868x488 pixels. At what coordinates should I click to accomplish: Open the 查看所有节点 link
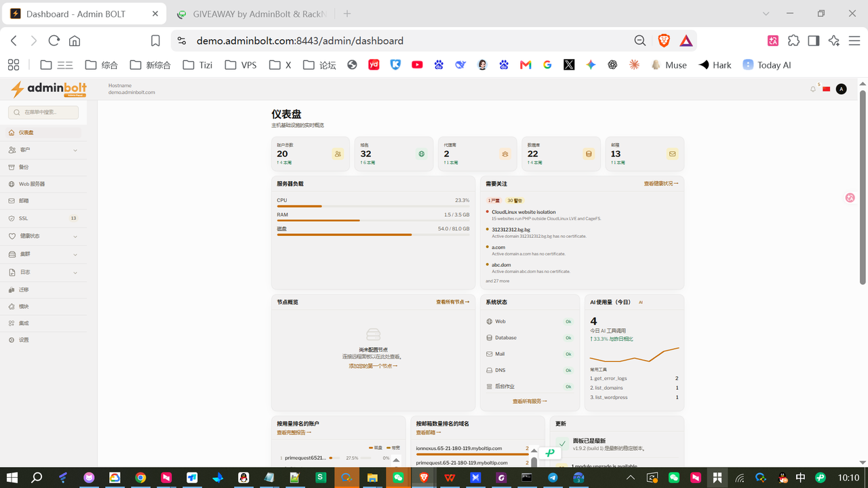click(453, 302)
